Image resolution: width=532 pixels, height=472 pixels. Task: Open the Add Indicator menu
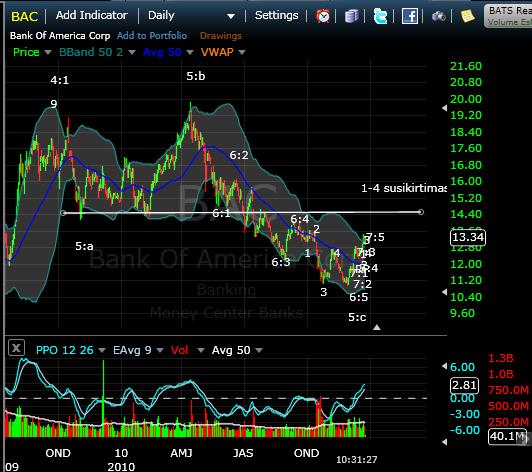tap(92, 15)
